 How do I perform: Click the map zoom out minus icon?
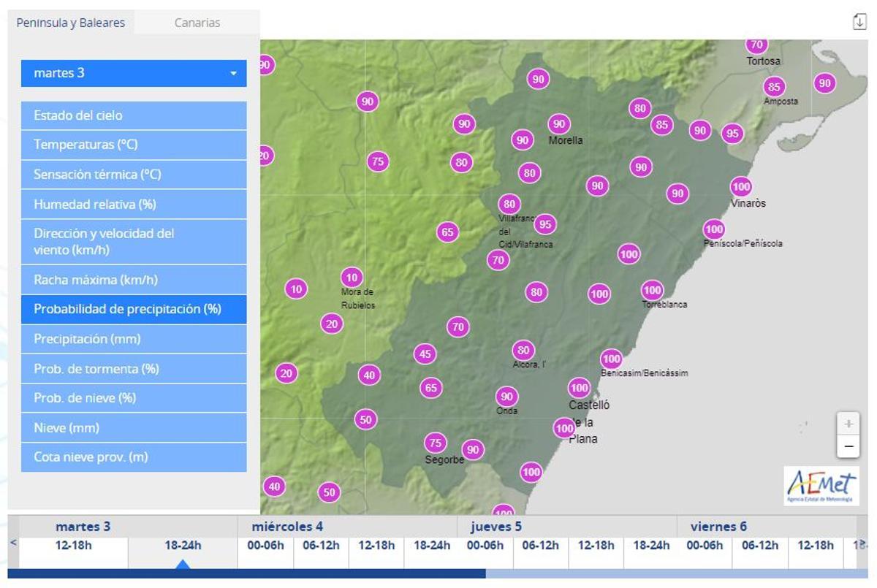(847, 446)
